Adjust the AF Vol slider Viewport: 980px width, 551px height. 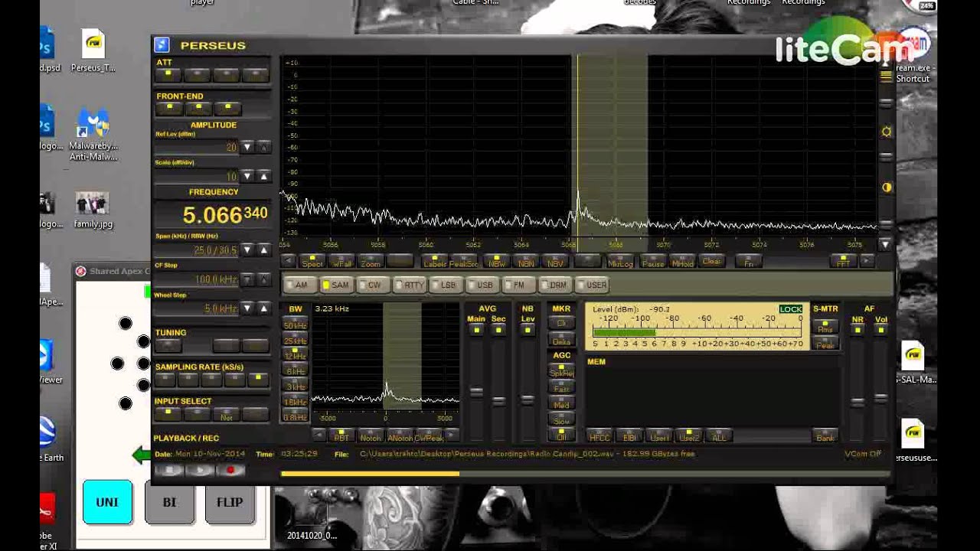click(x=880, y=398)
